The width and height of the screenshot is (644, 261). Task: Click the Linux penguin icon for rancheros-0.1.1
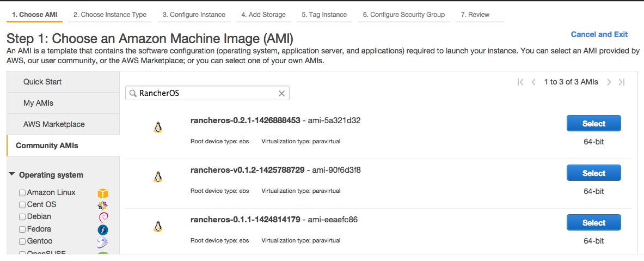(x=158, y=227)
